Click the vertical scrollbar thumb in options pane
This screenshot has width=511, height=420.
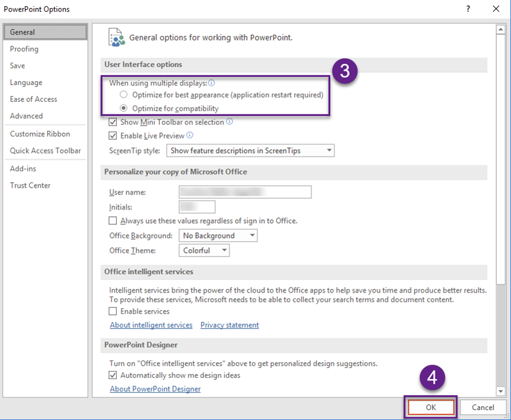[x=500, y=159]
